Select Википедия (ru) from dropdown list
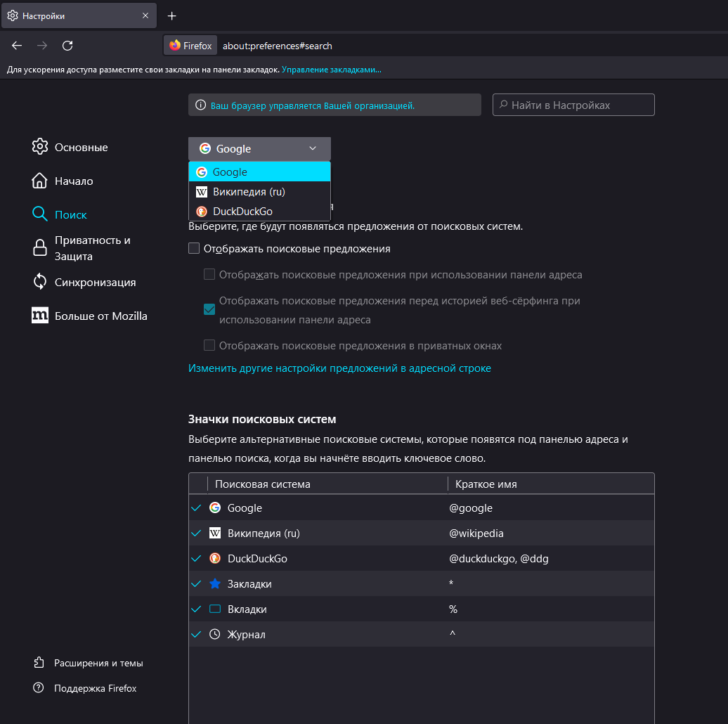This screenshot has height=724, width=728. [x=249, y=191]
